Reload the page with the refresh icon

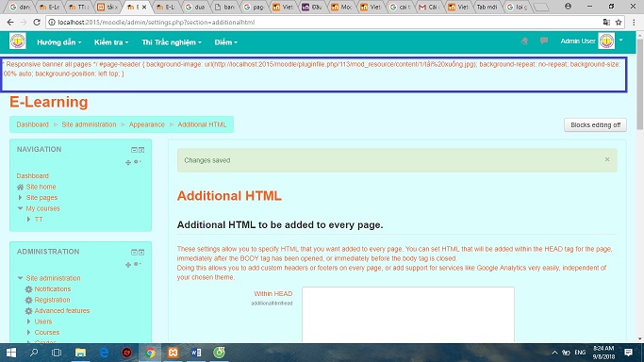[x=37, y=23]
